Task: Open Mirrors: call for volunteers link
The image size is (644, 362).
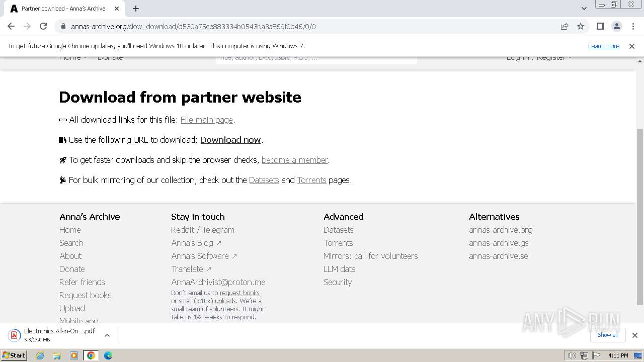Action: click(x=371, y=256)
